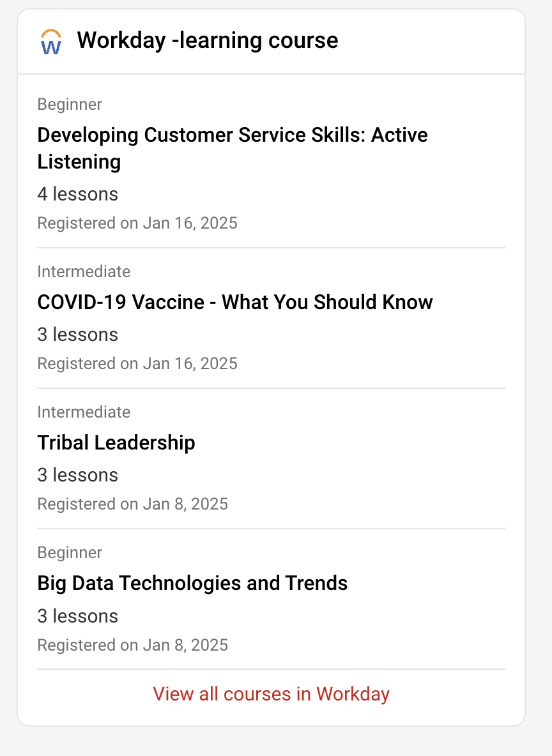Click registration date under Big Data Technologies
The height and width of the screenshot is (756, 552).
pos(133,645)
